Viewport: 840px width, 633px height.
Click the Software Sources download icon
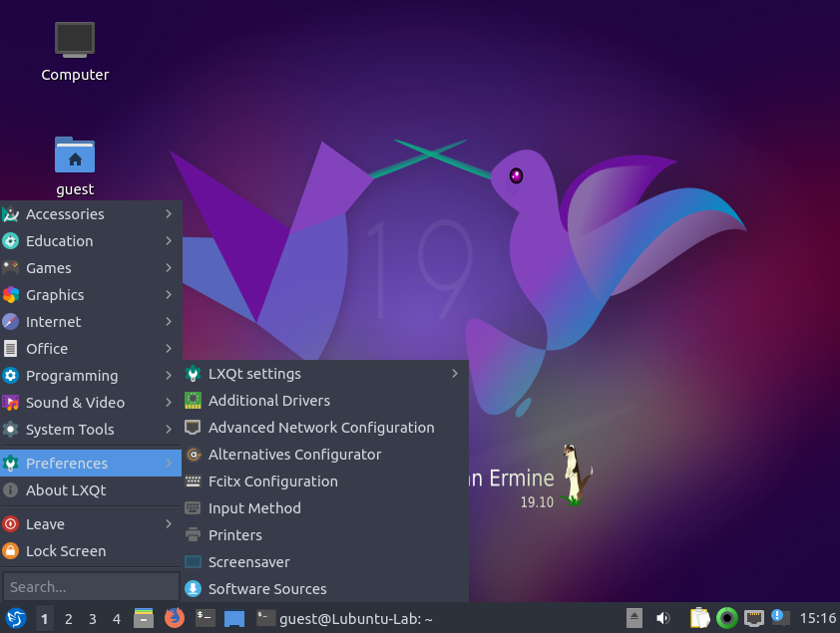point(193,589)
